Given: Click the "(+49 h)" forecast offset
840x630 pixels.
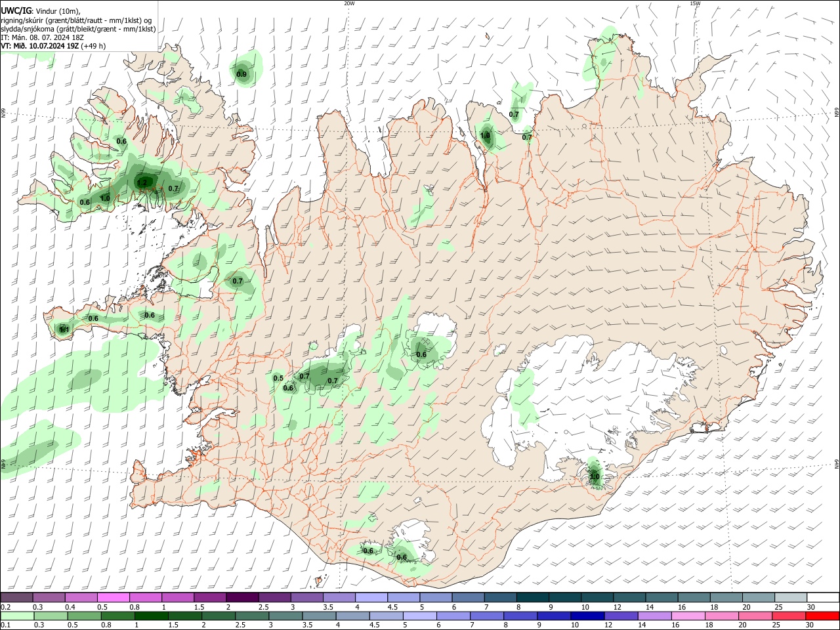Looking at the screenshot, I should coord(94,46).
